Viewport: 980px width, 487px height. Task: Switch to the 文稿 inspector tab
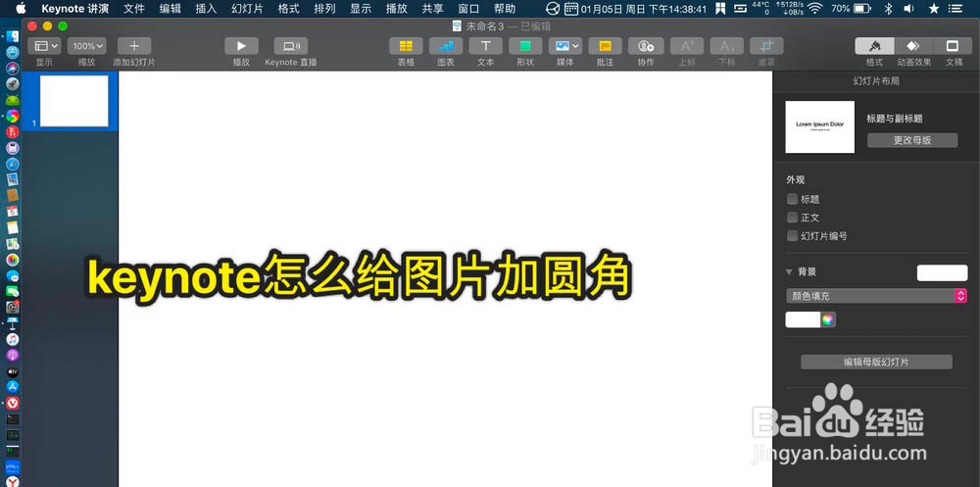pyautogui.click(x=954, y=46)
